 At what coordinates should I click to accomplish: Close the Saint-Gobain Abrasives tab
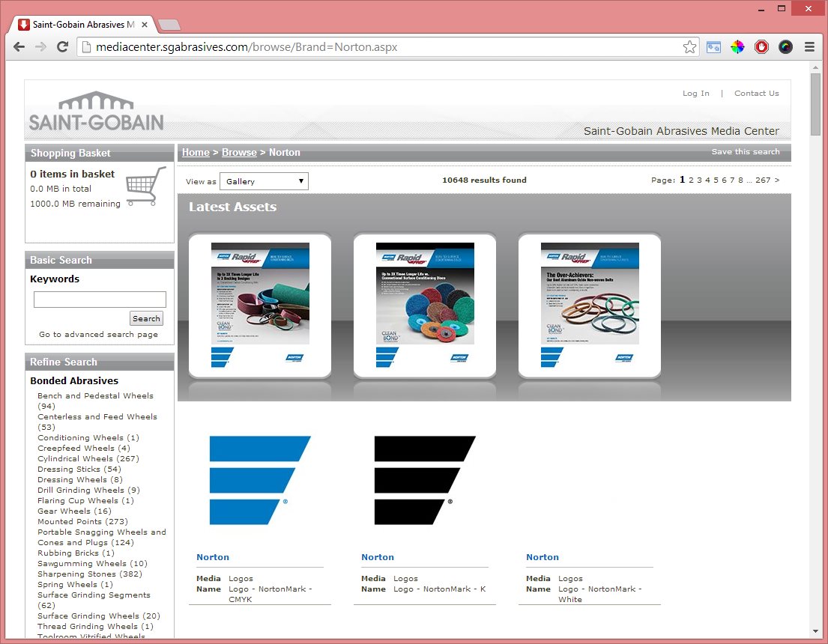point(145,24)
